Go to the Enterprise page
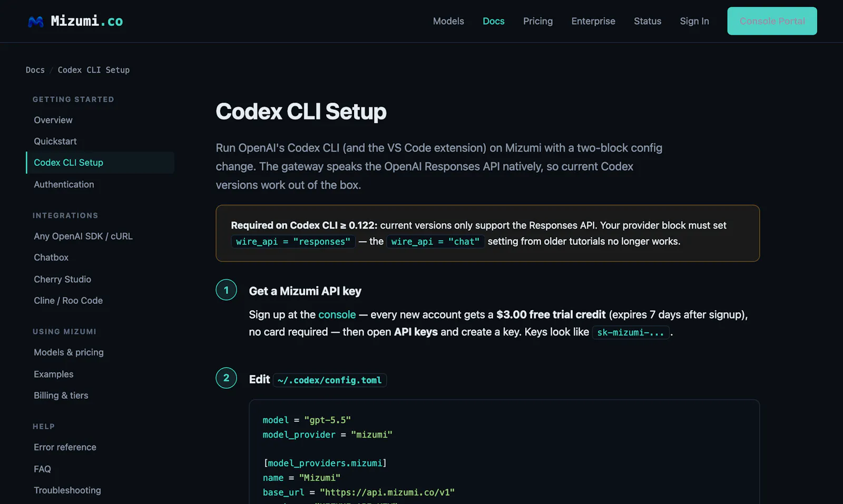The width and height of the screenshot is (843, 504). coord(593,21)
